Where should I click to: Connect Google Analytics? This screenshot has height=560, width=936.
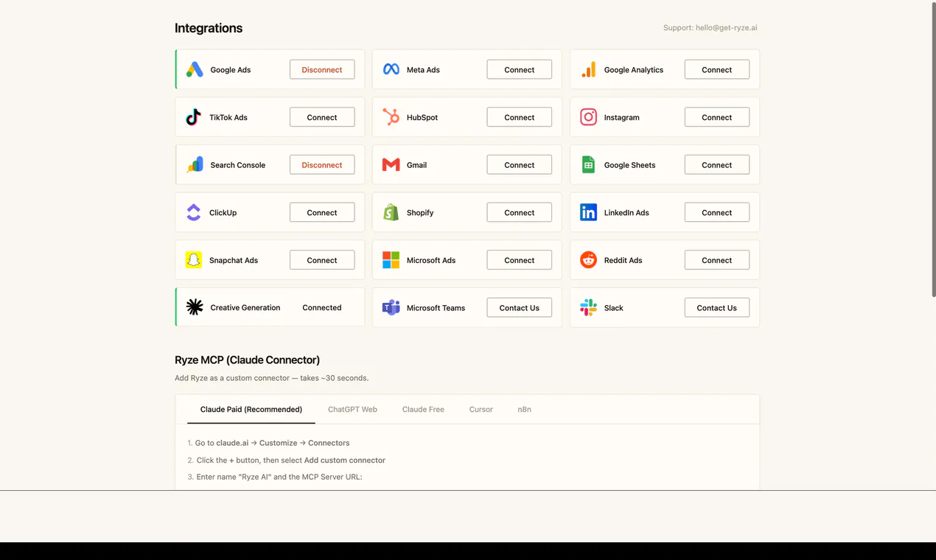click(717, 69)
